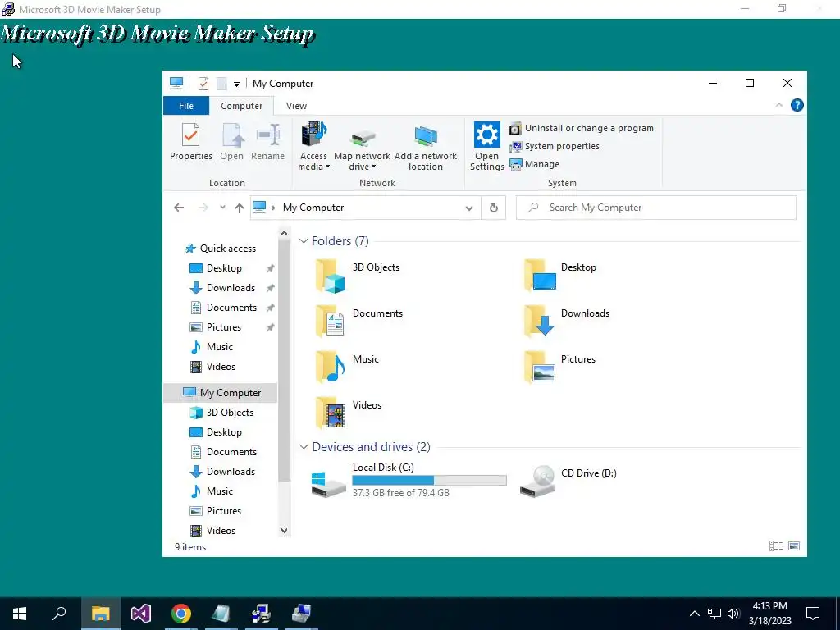Show hidden system tray icons
Viewport: 840px width, 630px height.
(x=694, y=614)
